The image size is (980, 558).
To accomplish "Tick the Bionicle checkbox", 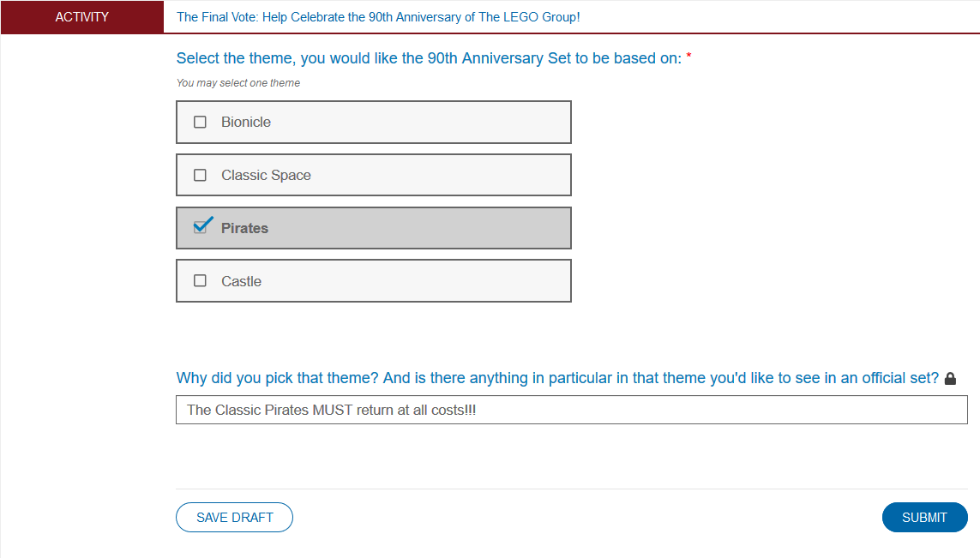I will point(201,123).
